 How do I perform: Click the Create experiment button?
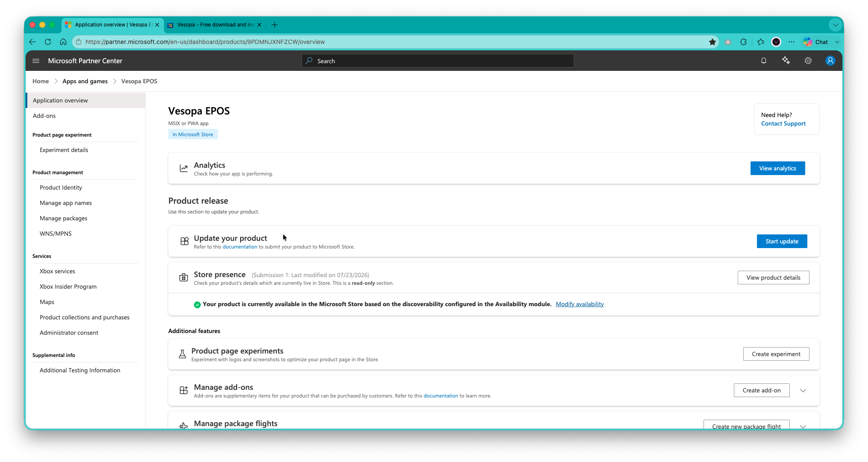[x=776, y=354]
